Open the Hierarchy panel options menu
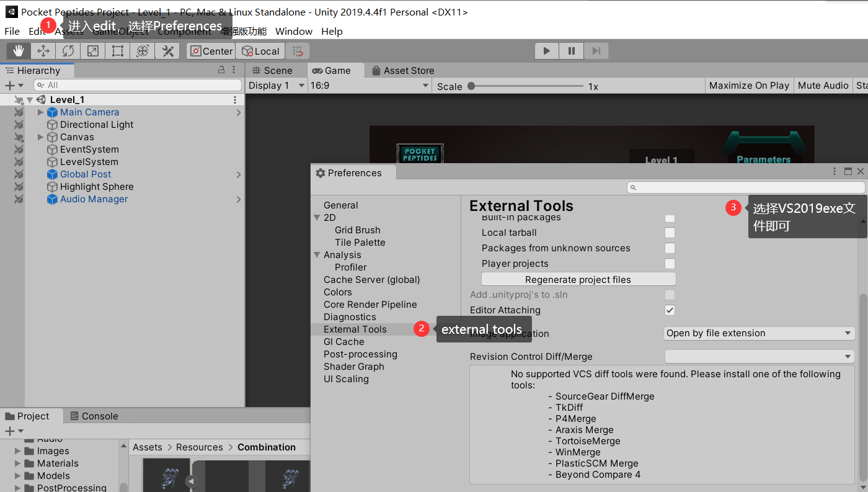 [x=234, y=70]
